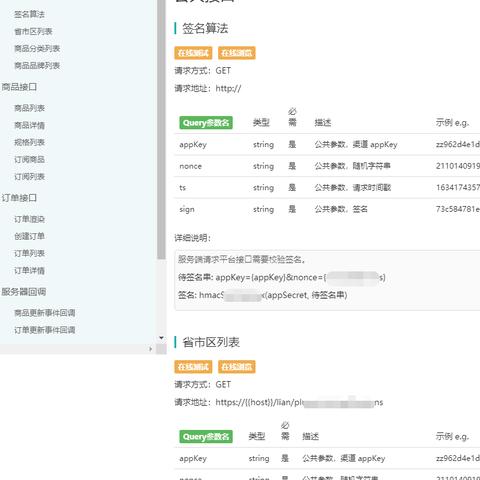The image size is (480, 480).
Task: Open 订阅列表 in the sidebar
Action: (29, 177)
